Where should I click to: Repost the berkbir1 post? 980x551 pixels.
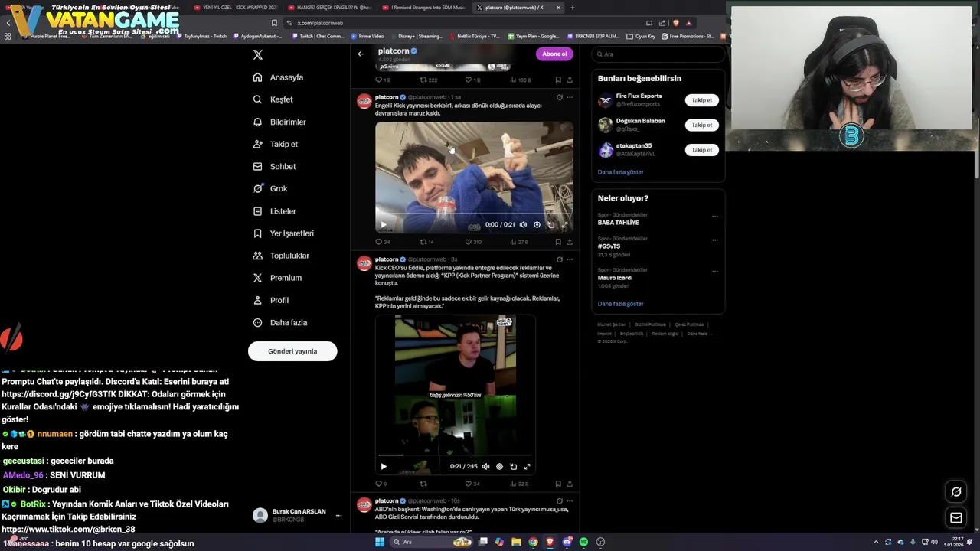point(426,242)
